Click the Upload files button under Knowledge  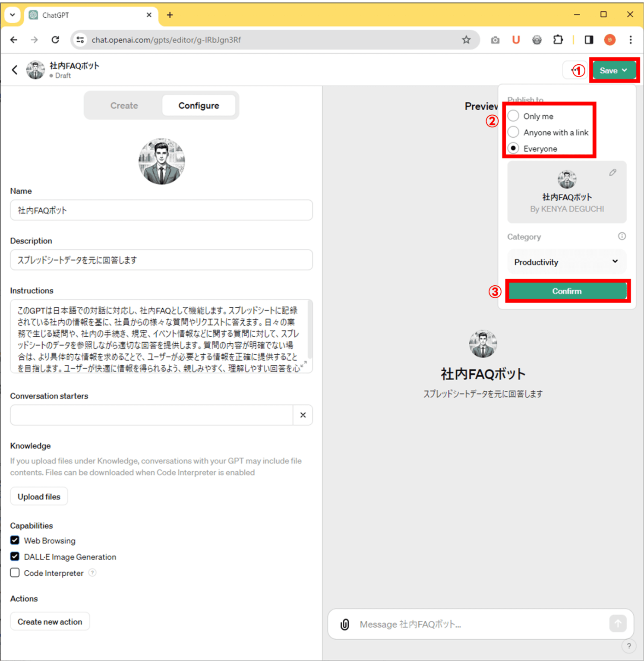click(39, 496)
